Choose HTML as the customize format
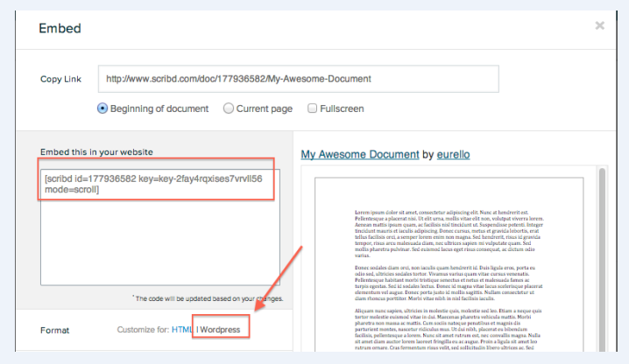629x364 pixels. (x=181, y=329)
